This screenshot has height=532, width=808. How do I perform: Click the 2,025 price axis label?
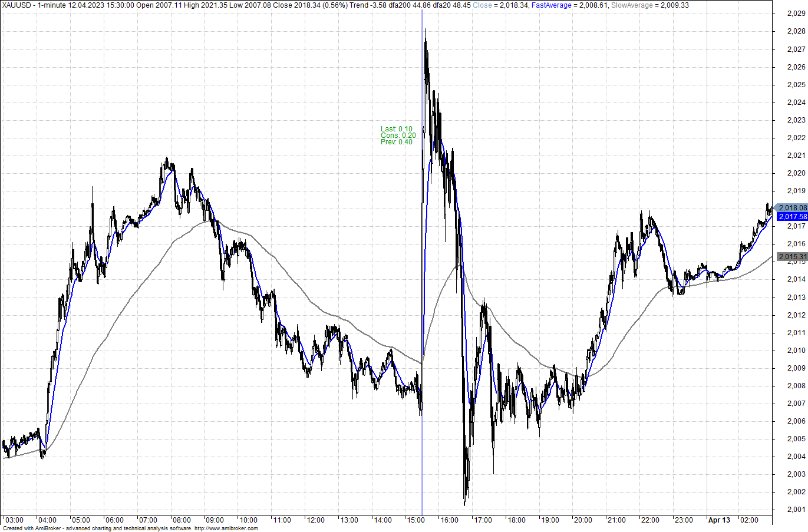coord(796,85)
